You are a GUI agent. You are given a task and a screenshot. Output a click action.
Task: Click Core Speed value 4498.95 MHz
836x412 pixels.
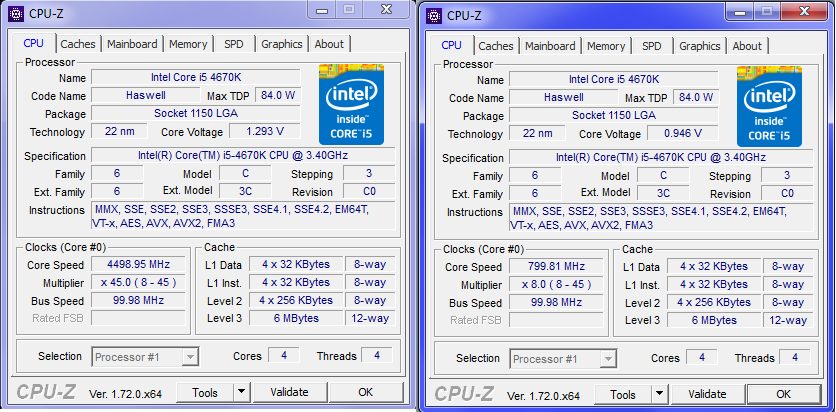click(139, 264)
